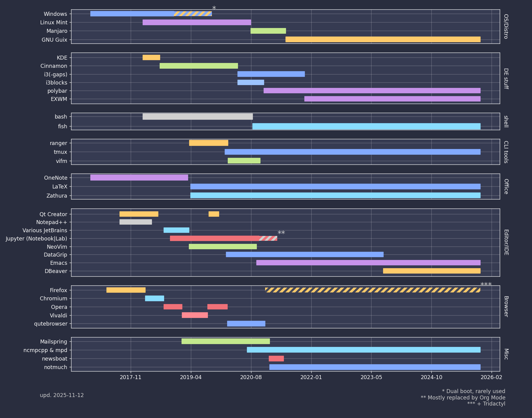Select the red newsboat bar
Viewport: 532px width, 418px height.
click(276, 359)
